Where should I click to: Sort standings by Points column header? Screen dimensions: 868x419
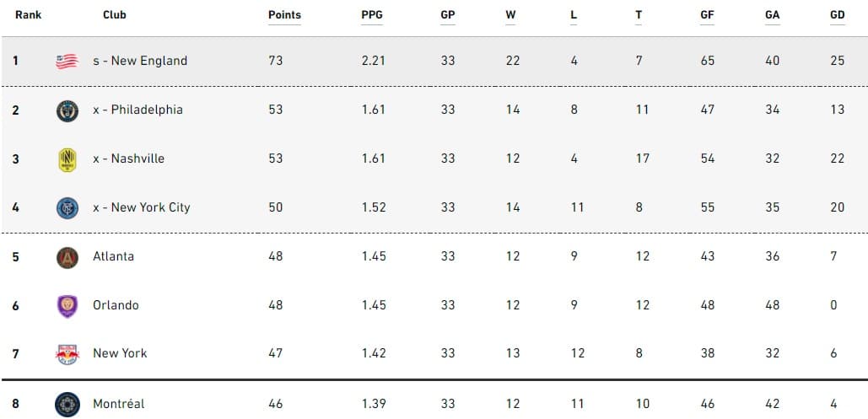(x=284, y=15)
